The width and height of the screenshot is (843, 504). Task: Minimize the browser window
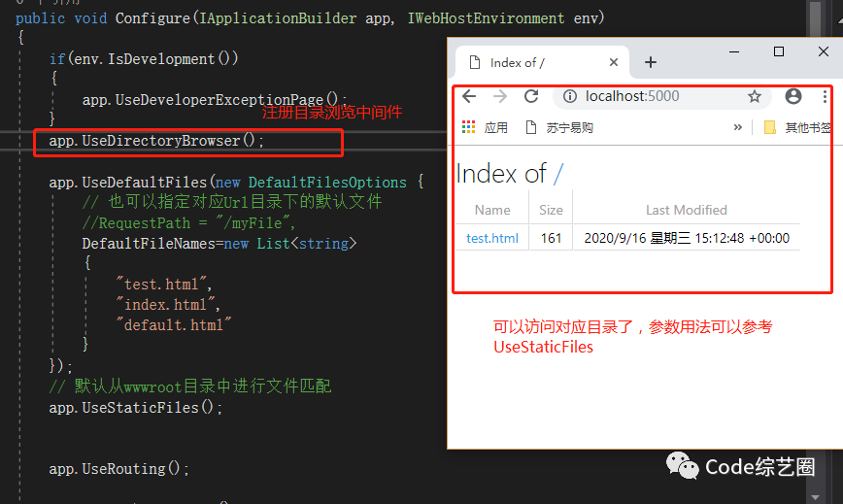734,52
